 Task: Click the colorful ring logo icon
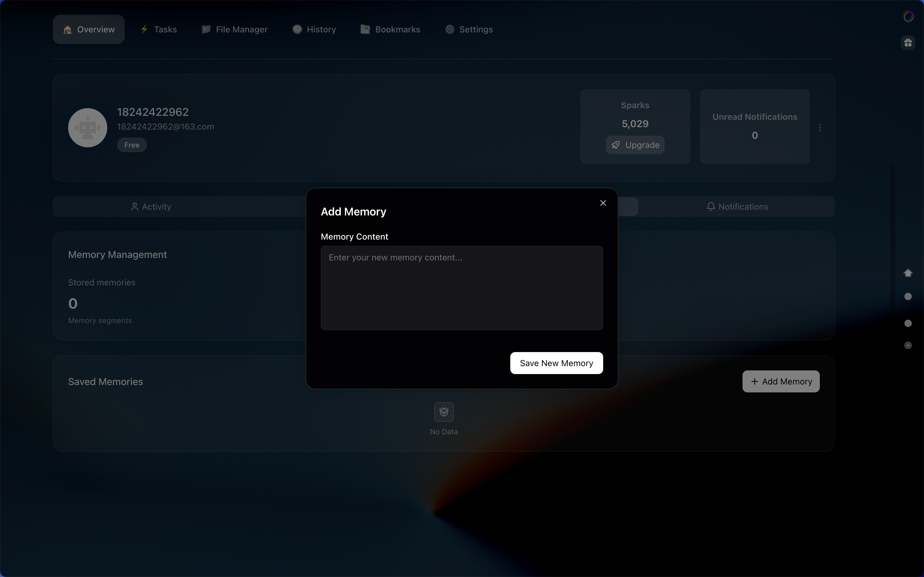[x=908, y=17]
